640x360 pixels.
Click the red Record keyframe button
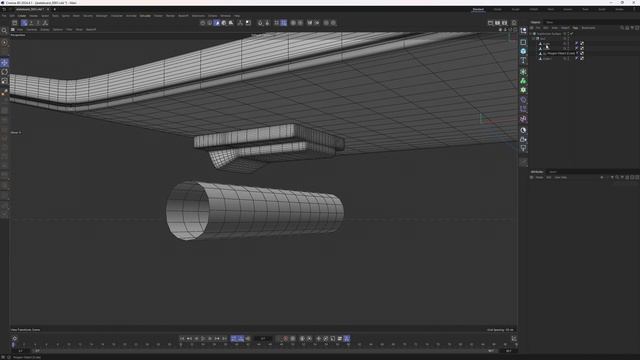tap(286, 339)
